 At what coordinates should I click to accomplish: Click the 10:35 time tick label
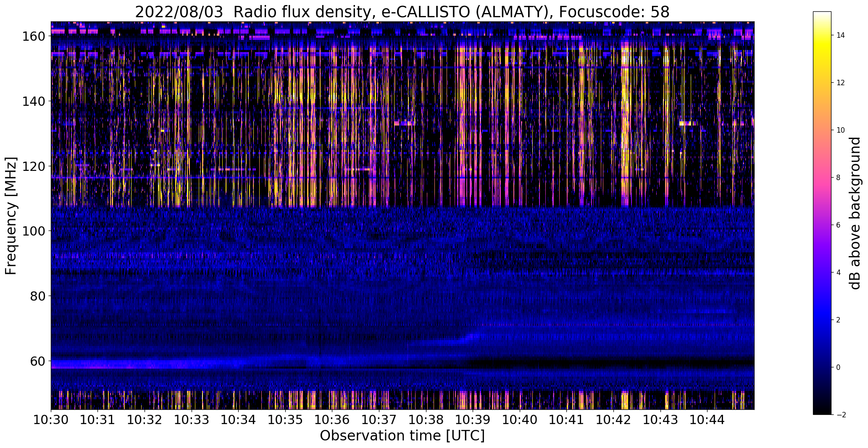point(285,419)
